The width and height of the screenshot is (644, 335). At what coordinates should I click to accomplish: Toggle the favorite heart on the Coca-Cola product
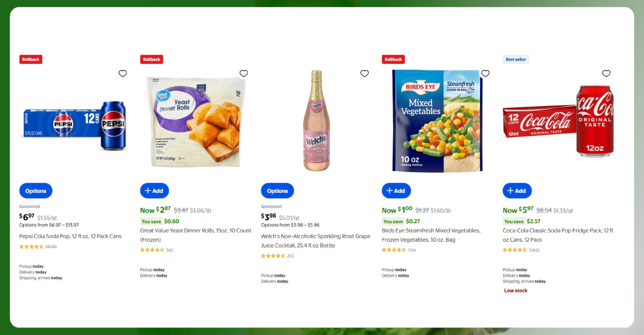(606, 73)
